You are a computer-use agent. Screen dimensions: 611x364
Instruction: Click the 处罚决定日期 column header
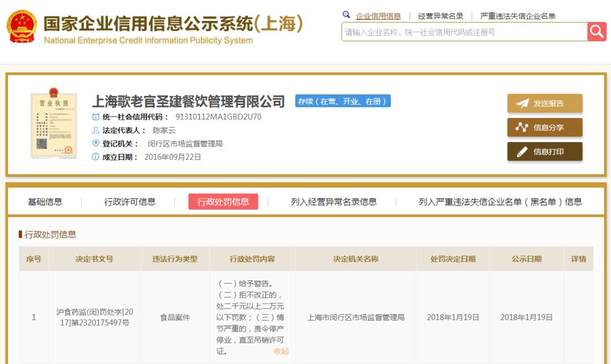[453, 259]
